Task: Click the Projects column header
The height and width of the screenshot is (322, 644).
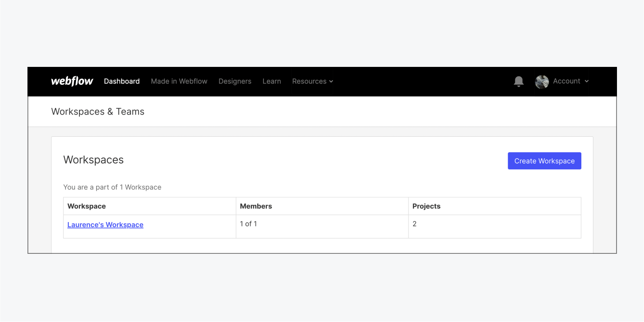Action: click(x=495, y=206)
